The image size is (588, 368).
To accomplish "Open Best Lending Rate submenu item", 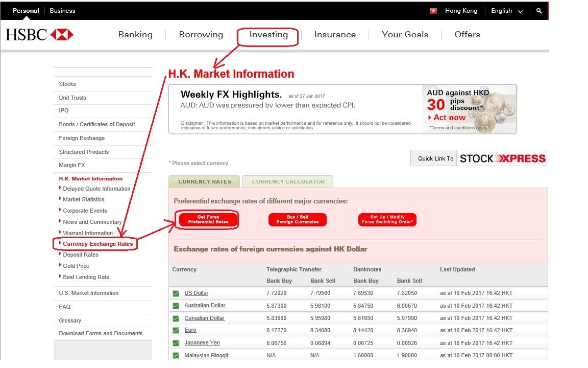I will coord(86,277).
